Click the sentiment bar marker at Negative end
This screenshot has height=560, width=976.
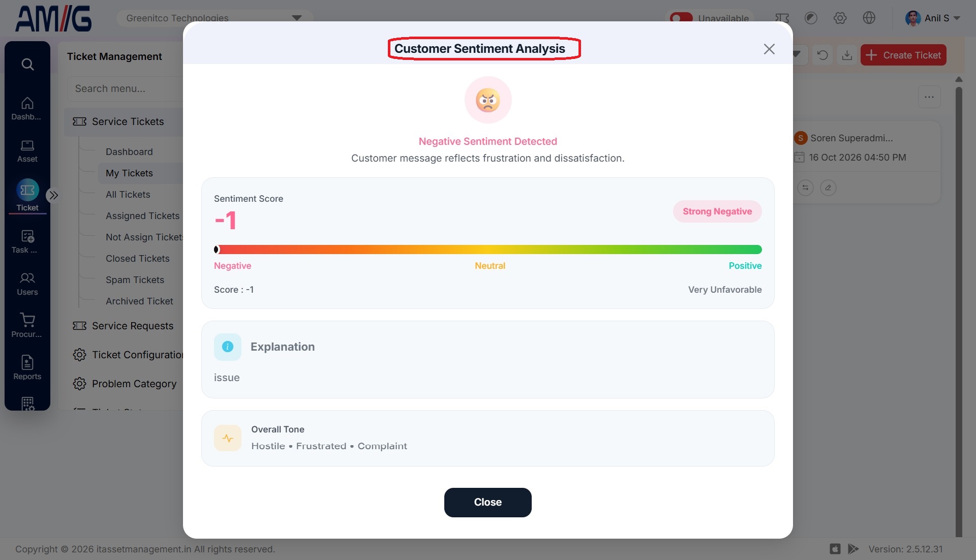pyautogui.click(x=217, y=250)
